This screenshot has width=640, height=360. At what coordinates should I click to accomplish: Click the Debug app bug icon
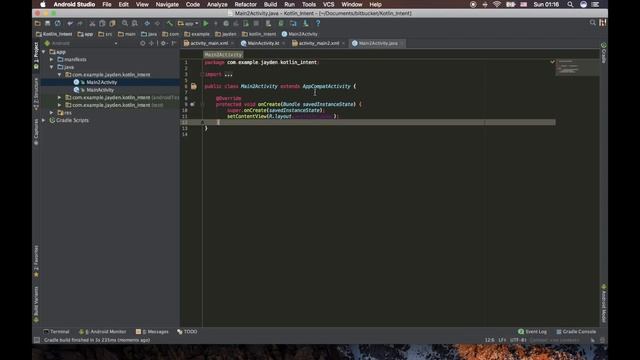[226, 24]
